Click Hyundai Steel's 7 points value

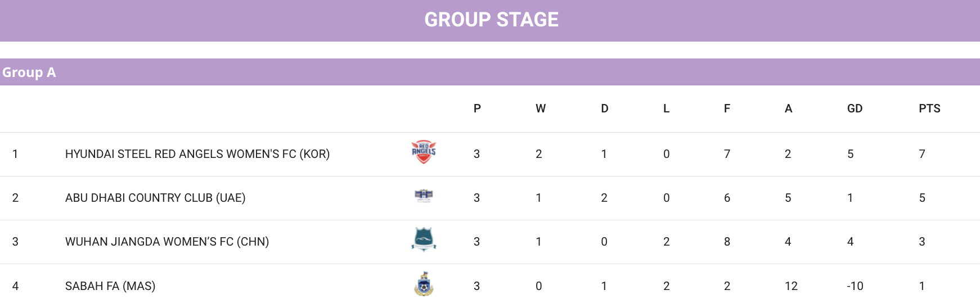tap(922, 154)
